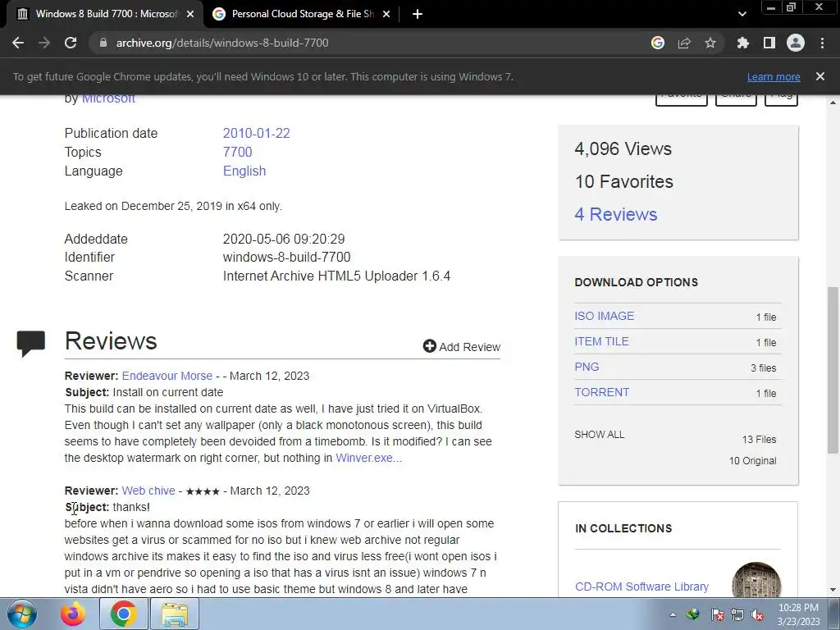Screen dimensions: 840x630
Task: Open the Learn more link about updates
Action: (x=774, y=76)
